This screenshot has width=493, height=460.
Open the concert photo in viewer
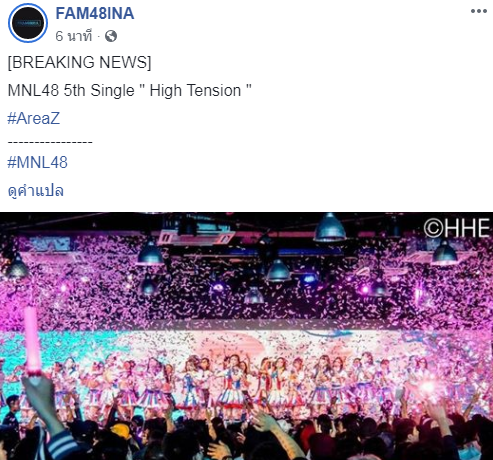click(x=246, y=336)
